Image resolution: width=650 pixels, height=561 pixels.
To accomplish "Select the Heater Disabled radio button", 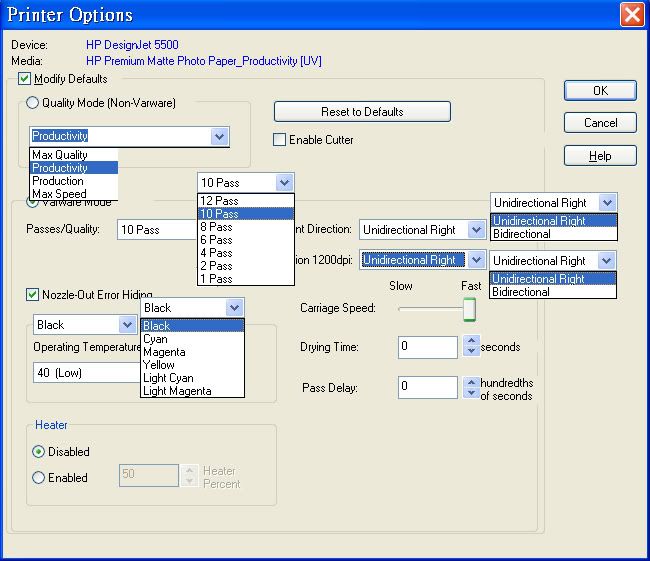I will coord(39,452).
